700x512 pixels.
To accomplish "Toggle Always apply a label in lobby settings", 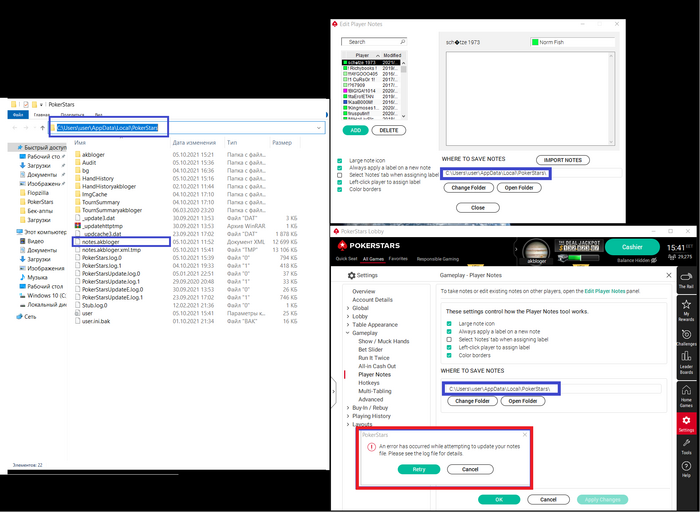I will pos(449,332).
